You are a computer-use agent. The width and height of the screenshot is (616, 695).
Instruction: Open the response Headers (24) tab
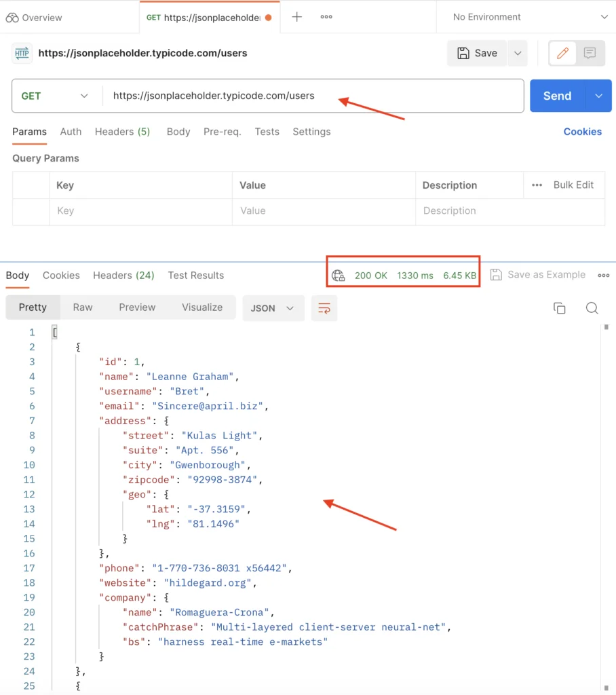coord(123,276)
